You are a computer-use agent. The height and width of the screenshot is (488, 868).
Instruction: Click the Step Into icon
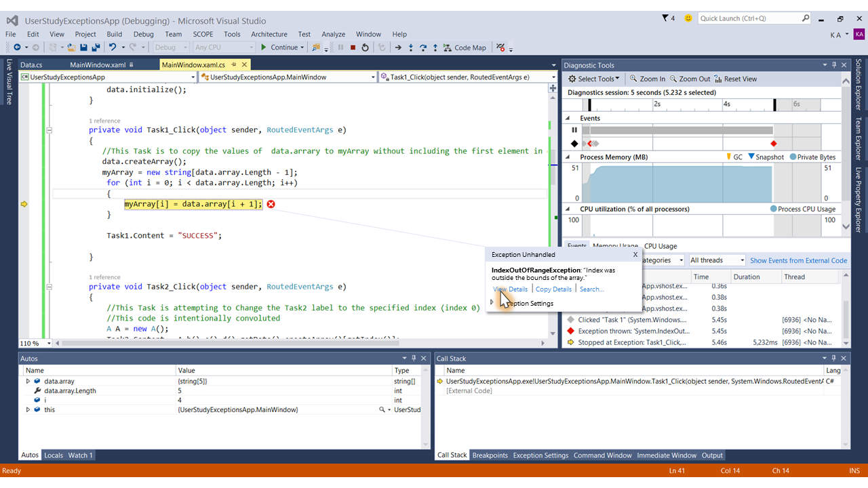[411, 47]
